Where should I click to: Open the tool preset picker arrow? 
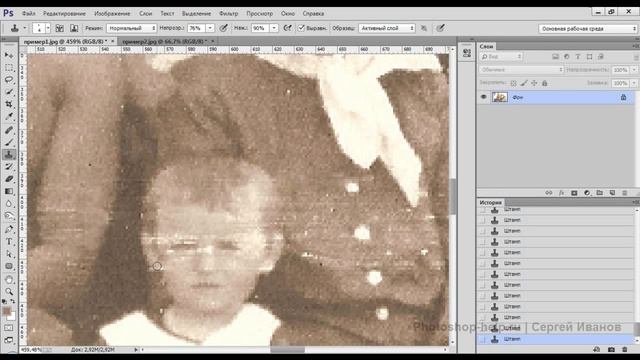(x=24, y=28)
